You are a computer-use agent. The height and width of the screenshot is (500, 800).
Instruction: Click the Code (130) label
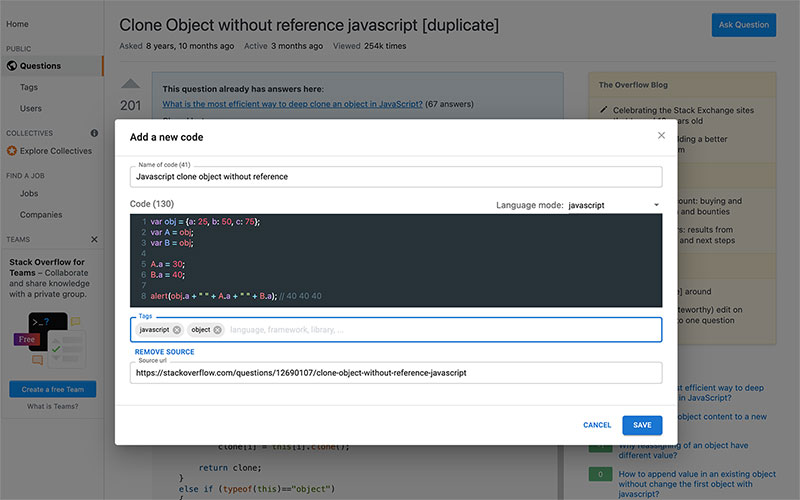pos(152,204)
